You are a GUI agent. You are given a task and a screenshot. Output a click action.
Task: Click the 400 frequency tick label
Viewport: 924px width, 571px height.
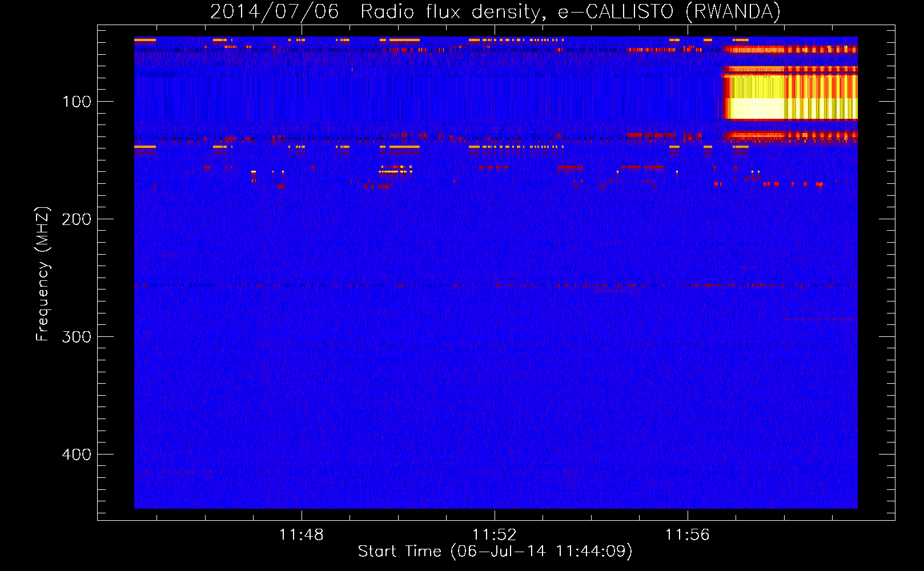click(77, 455)
